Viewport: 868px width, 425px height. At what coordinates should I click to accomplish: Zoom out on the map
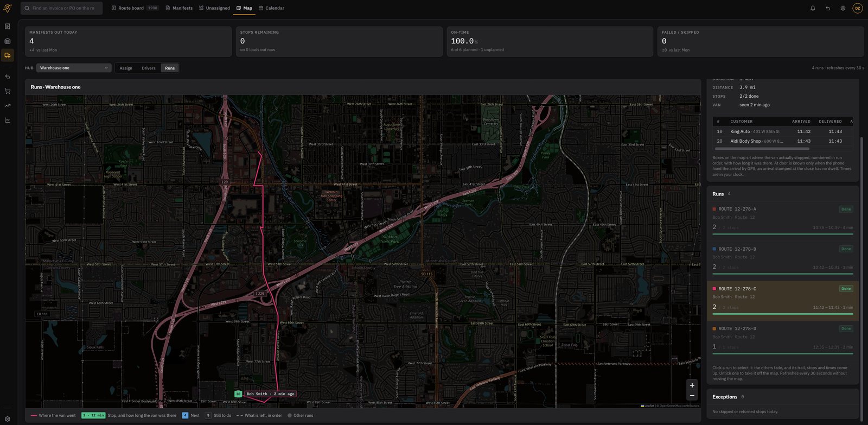[x=692, y=396]
